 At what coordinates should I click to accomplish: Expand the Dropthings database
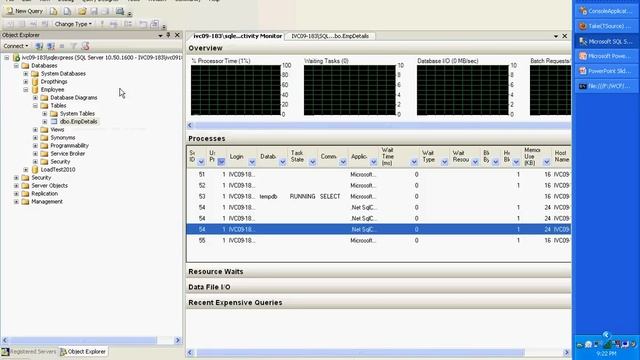click(x=26, y=82)
